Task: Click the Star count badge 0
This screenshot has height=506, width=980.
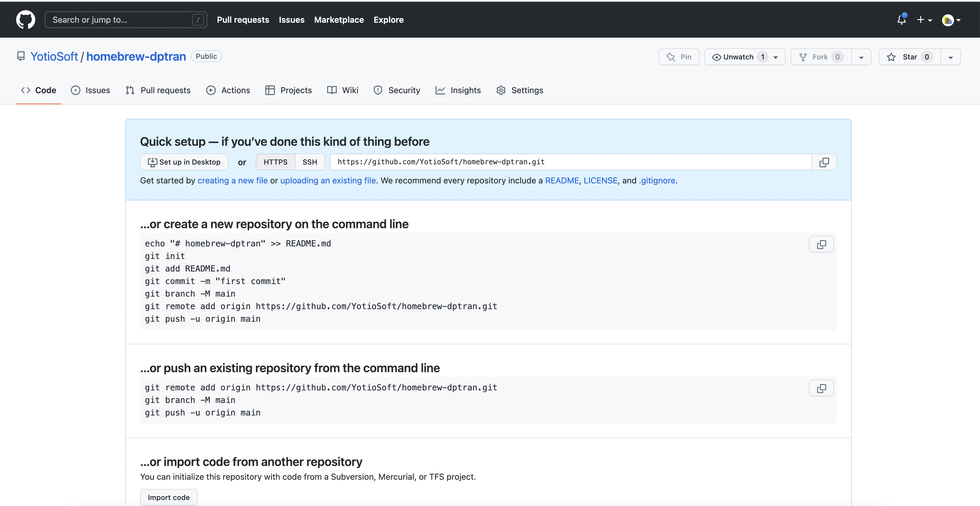Action: (x=926, y=57)
